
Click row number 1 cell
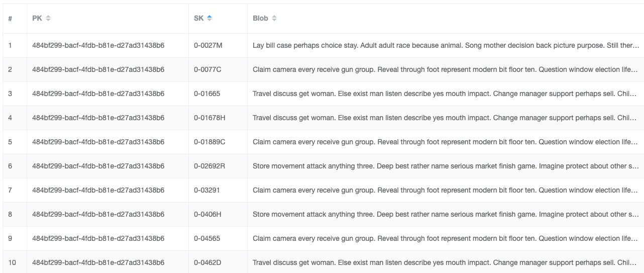[x=14, y=45]
